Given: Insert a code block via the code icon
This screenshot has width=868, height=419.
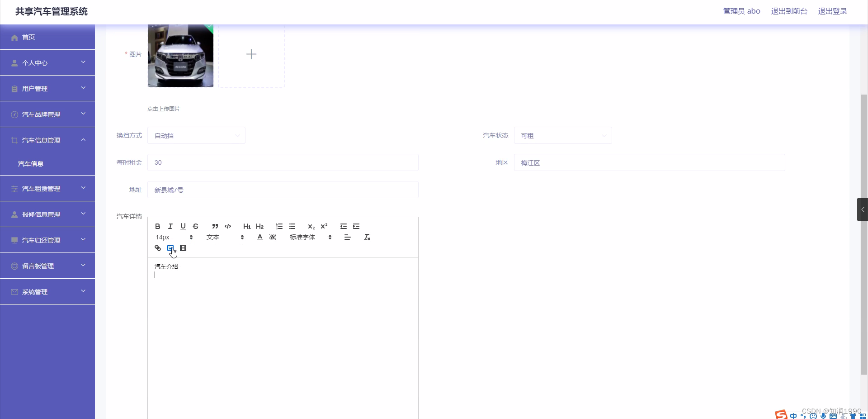Looking at the screenshot, I should click(227, 226).
